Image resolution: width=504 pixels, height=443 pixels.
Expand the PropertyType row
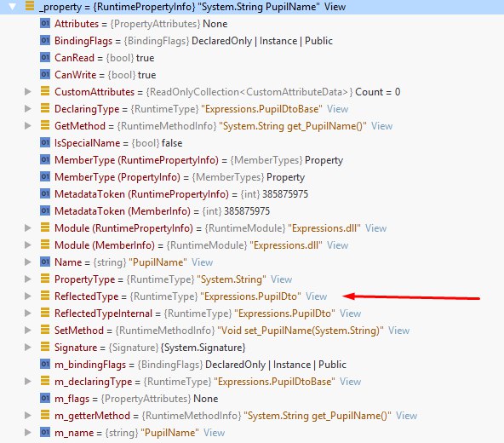pyautogui.click(x=28, y=279)
